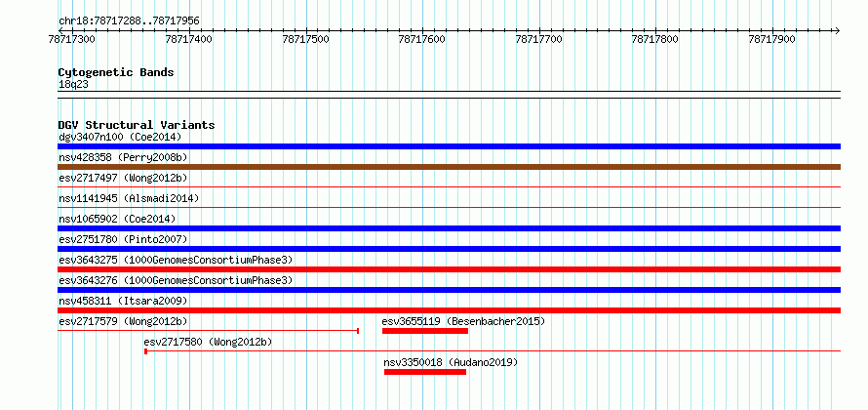Click the nsv1141945 (Alsmadi2014) label

point(129,198)
